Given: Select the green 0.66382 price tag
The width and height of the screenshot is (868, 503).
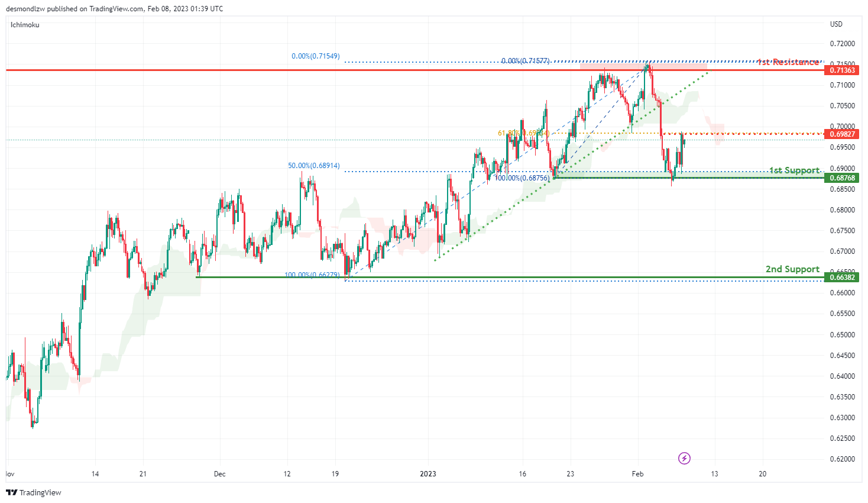Looking at the screenshot, I should click(x=841, y=277).
